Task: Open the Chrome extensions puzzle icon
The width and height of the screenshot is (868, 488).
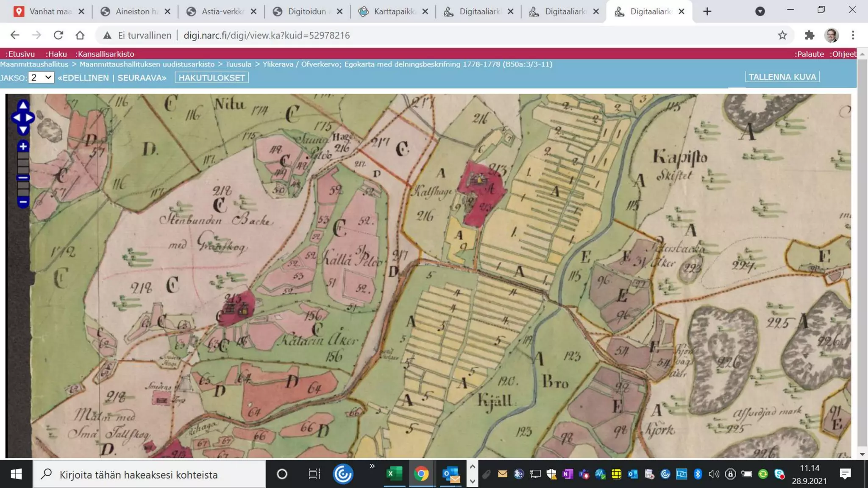Action: pyautogui.click(x=810, y=35)
